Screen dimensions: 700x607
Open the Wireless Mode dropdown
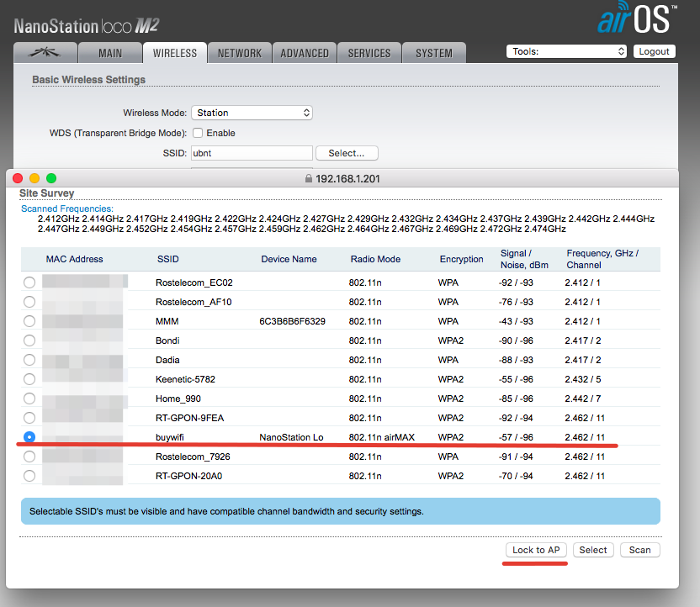coord(252,113)
